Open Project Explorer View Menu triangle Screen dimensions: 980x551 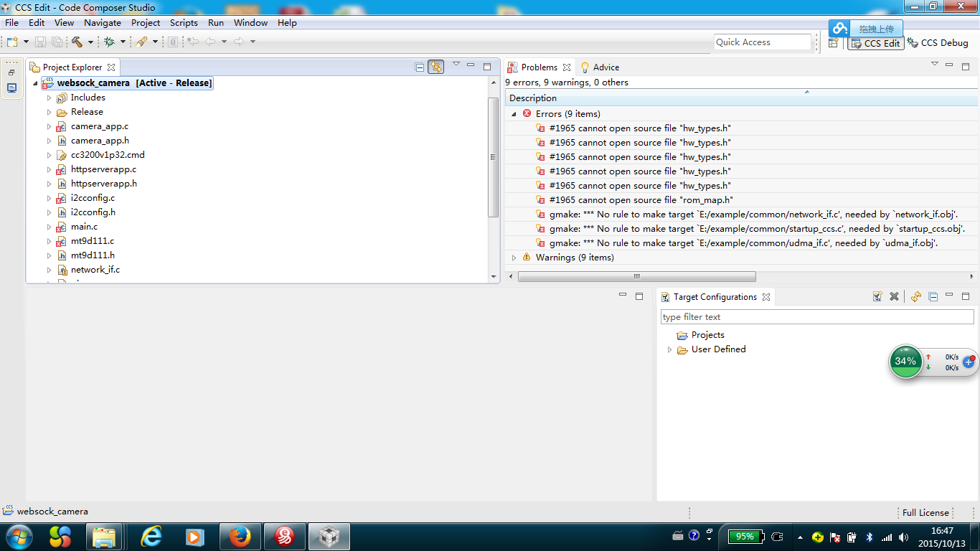pyautogui.click(x=456, y=65)
